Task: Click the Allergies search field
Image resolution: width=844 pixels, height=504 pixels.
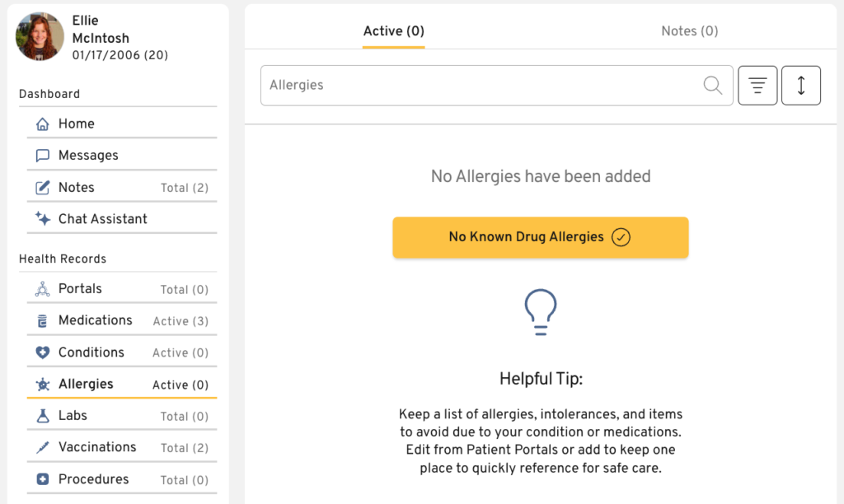Action: click(x=478, y=86)
